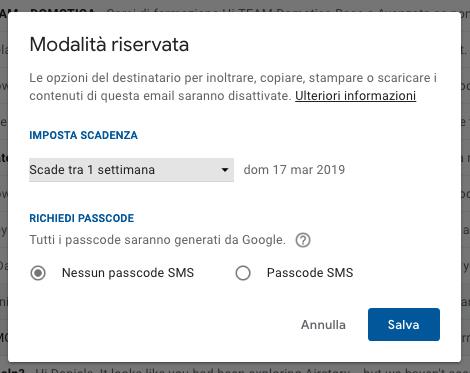Select the 'Nessun passcode SMS' radio button
Image resolution: width=470 pixels, height=373 pixels.
(38, 273)
